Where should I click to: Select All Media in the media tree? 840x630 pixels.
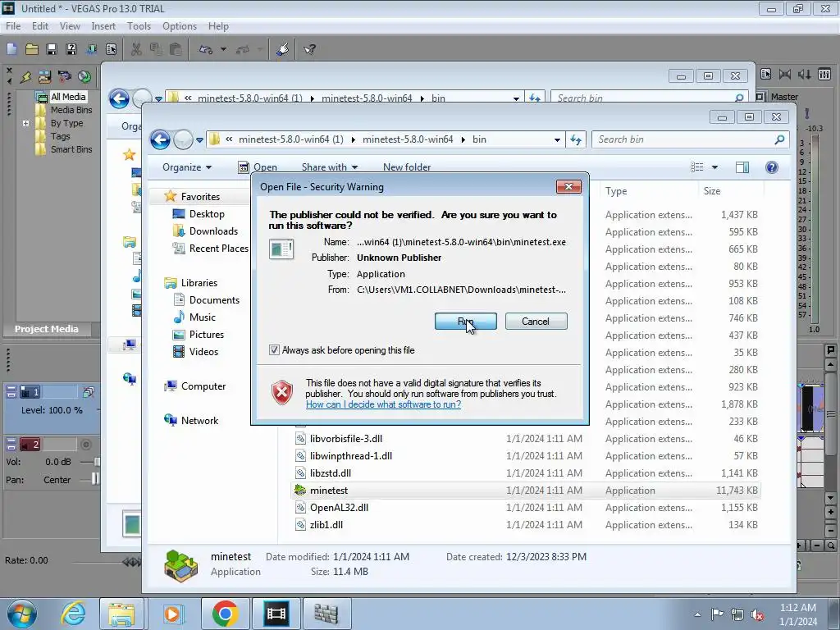pos(68,97)
